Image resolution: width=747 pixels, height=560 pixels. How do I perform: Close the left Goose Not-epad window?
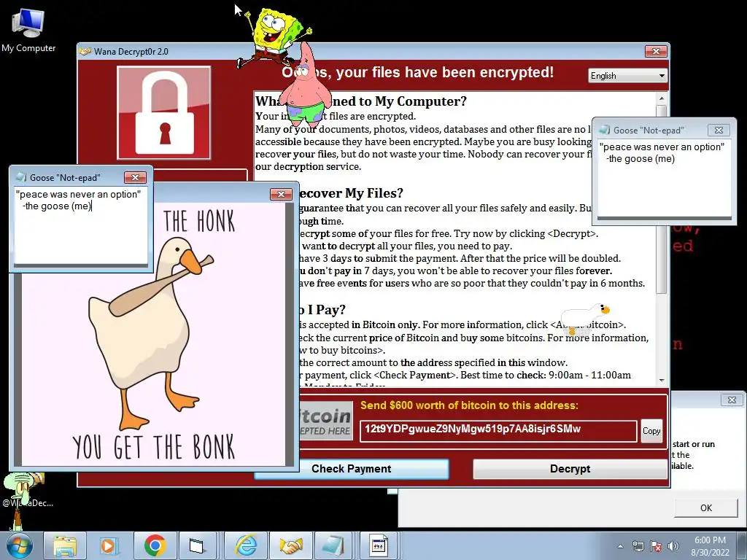pyautogui.click(x=135, y=177)
